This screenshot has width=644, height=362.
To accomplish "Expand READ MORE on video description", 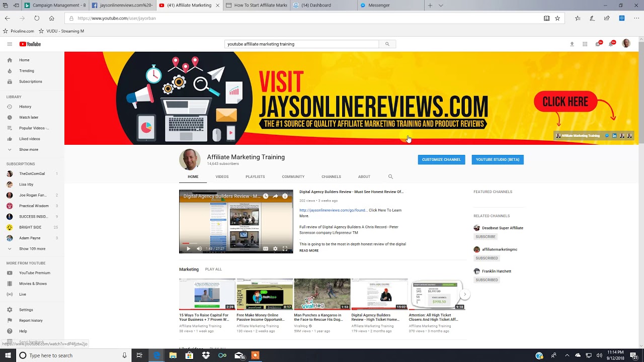I will point(309,250).
